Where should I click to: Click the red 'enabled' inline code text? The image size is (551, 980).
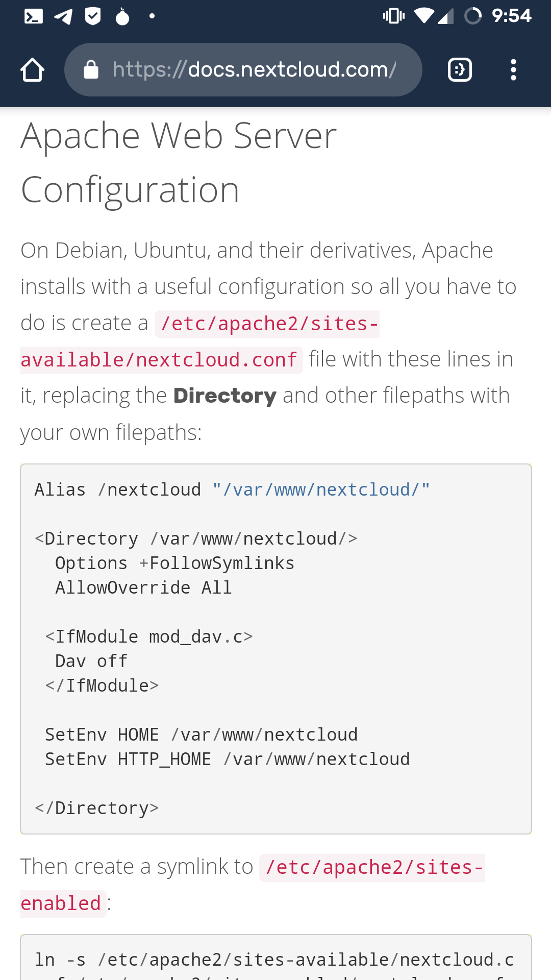pyautogui.click(x=61, y=904)
